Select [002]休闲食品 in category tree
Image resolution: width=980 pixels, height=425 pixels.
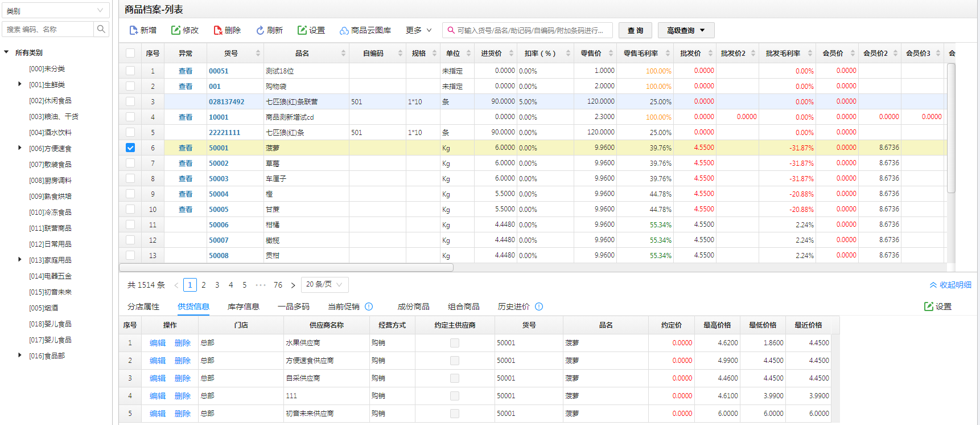[x=50, y=100]
